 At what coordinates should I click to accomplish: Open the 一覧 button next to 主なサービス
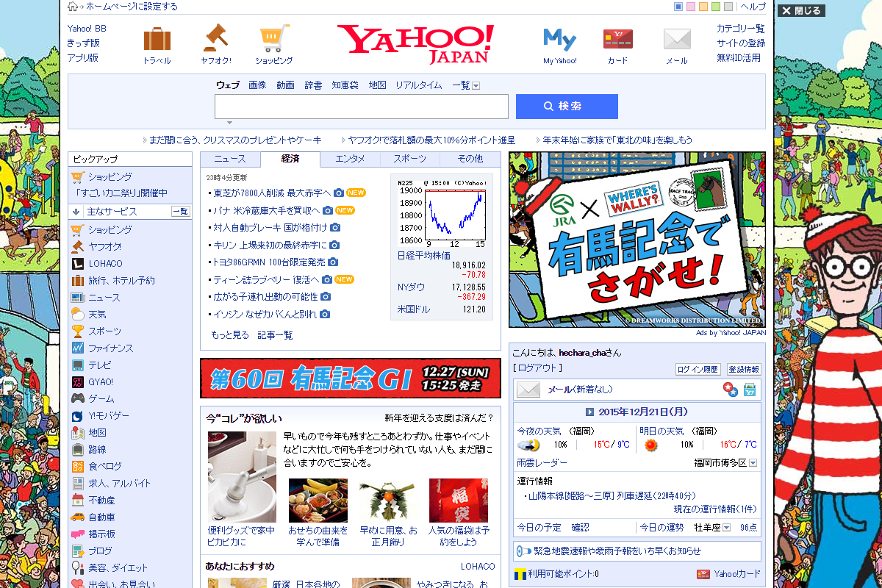pyautogui.click(x=181, y=212)
